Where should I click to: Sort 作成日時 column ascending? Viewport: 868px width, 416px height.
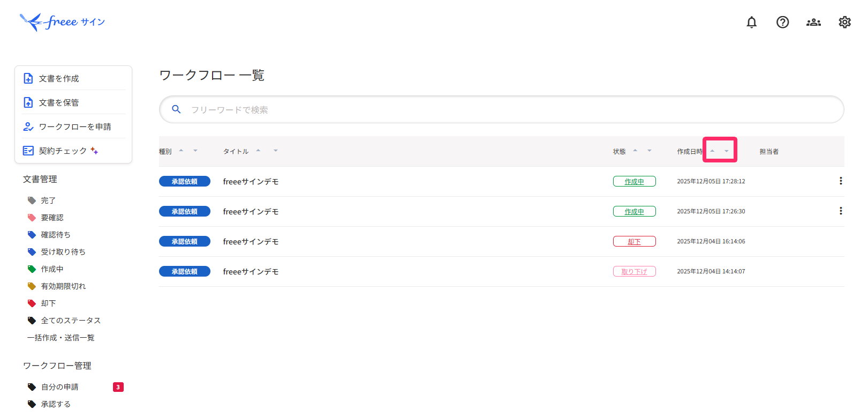[x=712, y=151]
